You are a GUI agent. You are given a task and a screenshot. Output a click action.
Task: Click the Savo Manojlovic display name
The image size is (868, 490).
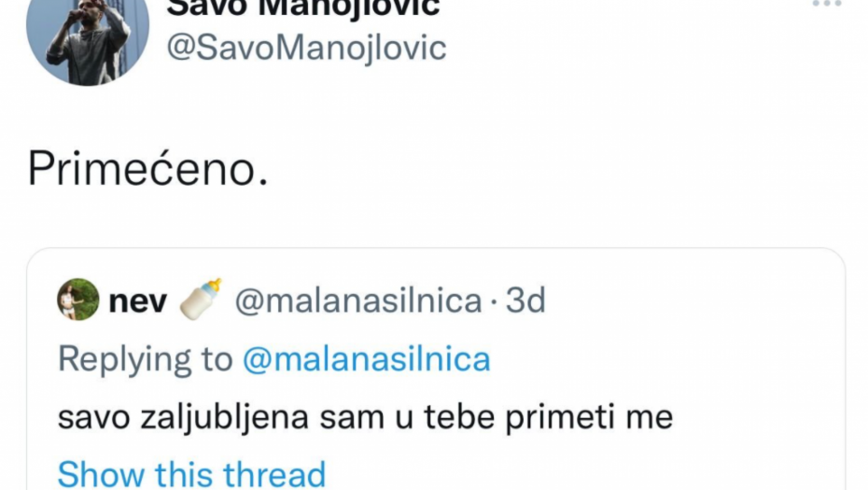pyautogui.click(x=303, y=7)
